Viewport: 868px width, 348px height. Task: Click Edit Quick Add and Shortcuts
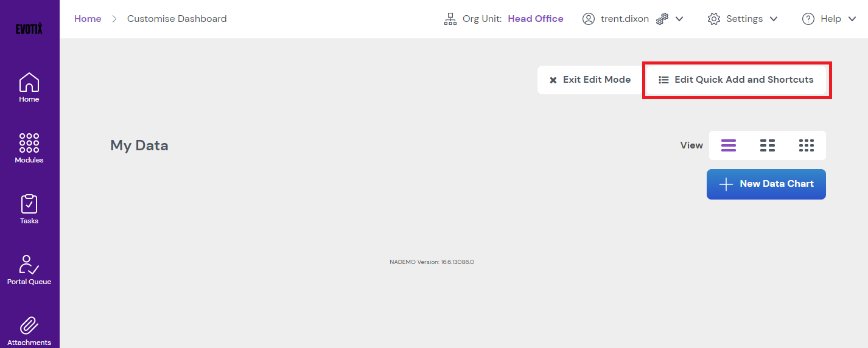click(737, 80)
